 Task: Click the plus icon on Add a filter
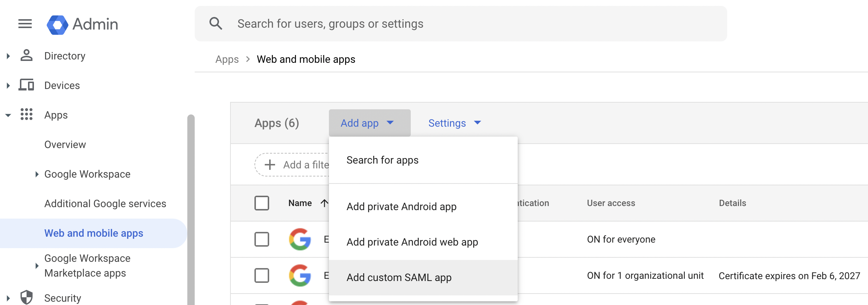pyautogui.click(x=270, y=165)
